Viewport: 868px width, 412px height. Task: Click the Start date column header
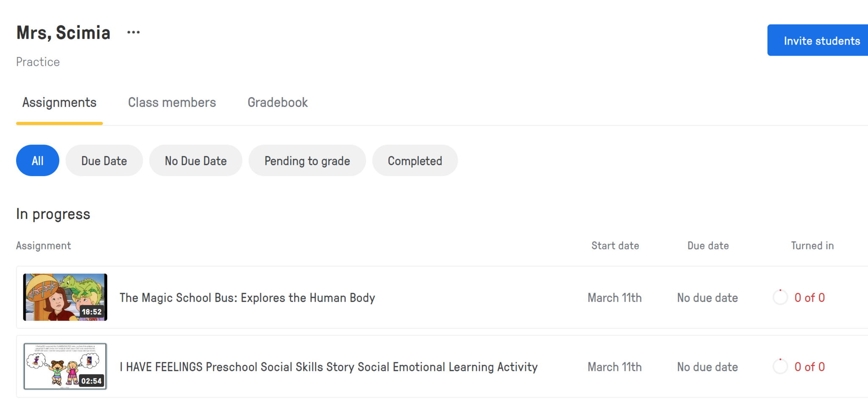point(615,246)
